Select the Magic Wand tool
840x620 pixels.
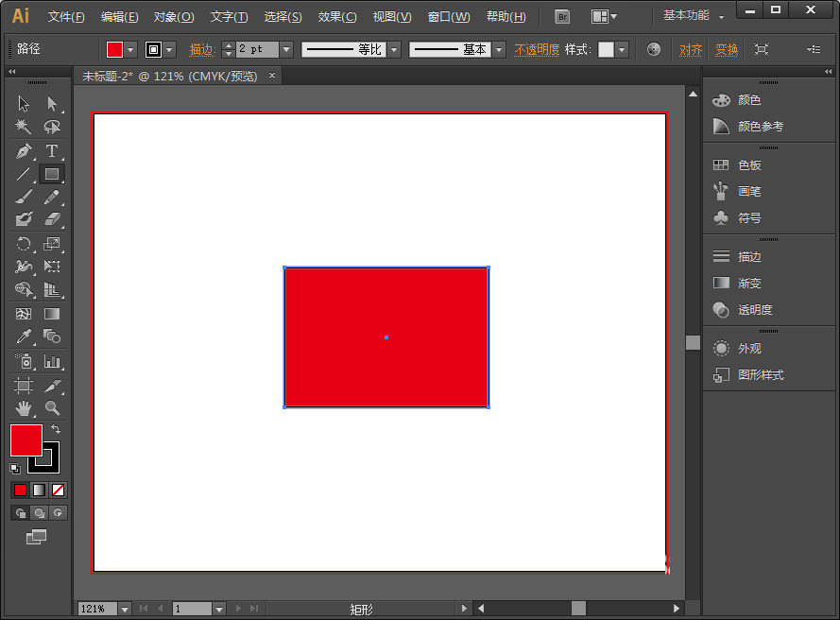[23, 127]
